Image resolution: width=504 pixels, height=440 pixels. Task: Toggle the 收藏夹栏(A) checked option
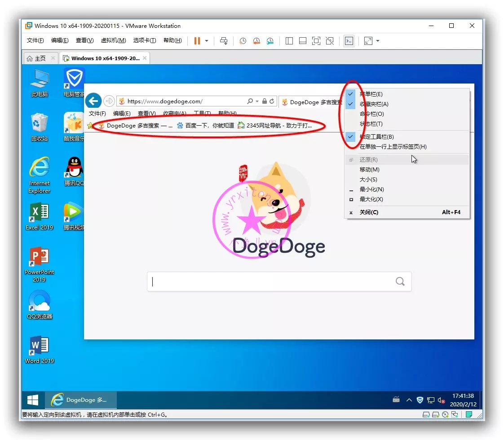[374, 104]
